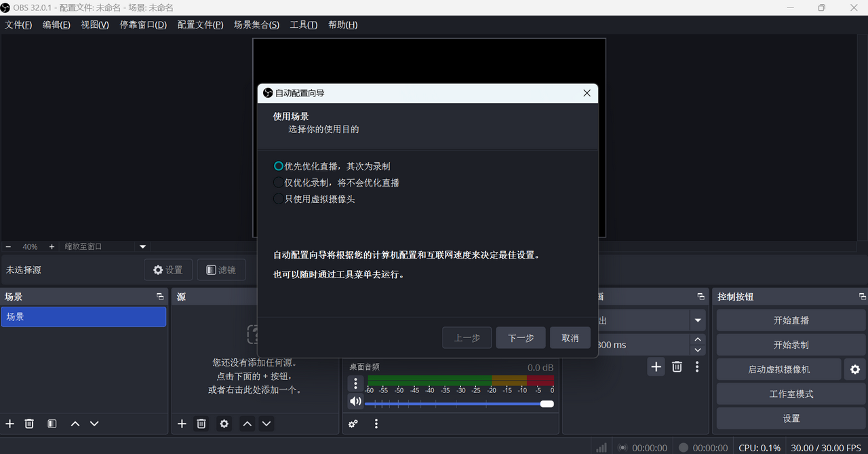This screenshot has height=454, width=868.
Task: Select optimize for streaming radio button
Action: [x=278, y=166]
